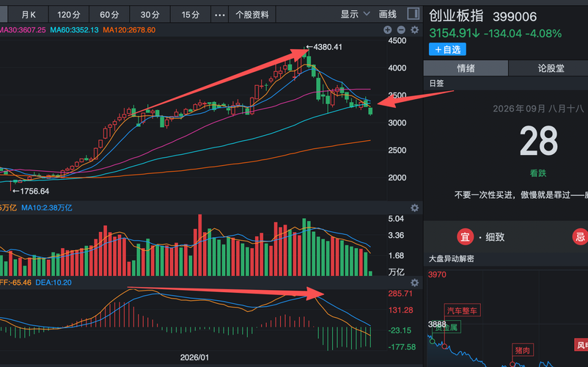This screenshot has width=588, height=367.
Task: Open main chart settings gear
Action: point(414,30)
